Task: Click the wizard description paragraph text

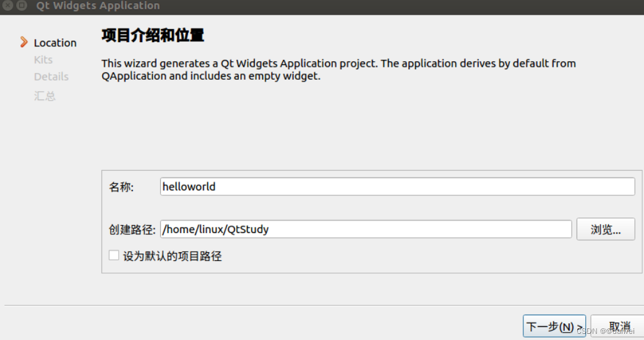Action: (338, 69)
